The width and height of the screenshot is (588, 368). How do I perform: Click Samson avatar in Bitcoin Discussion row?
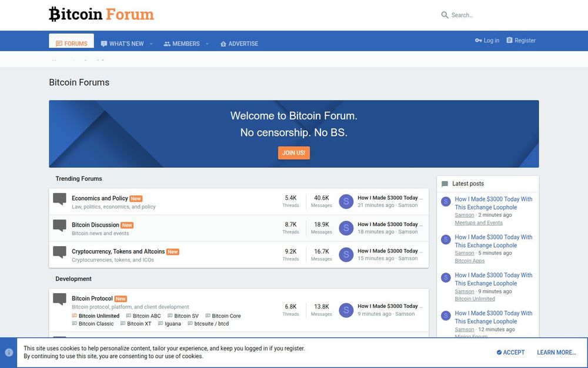tap(346, 228)
